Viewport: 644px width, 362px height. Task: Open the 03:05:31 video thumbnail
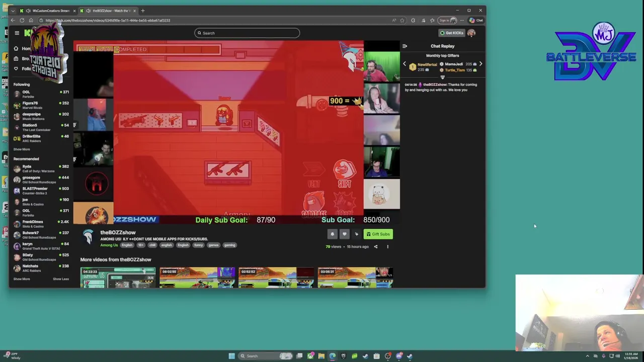click(355, 278)
